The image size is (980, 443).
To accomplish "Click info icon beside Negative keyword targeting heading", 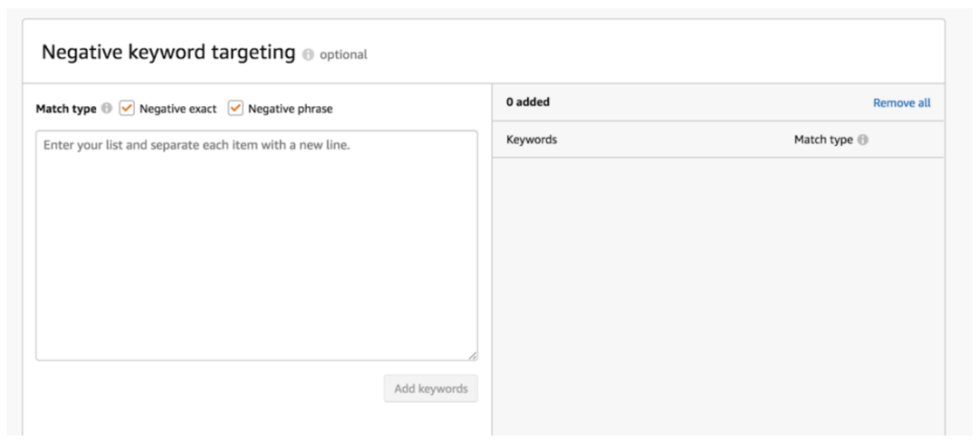I will point(309,54).
